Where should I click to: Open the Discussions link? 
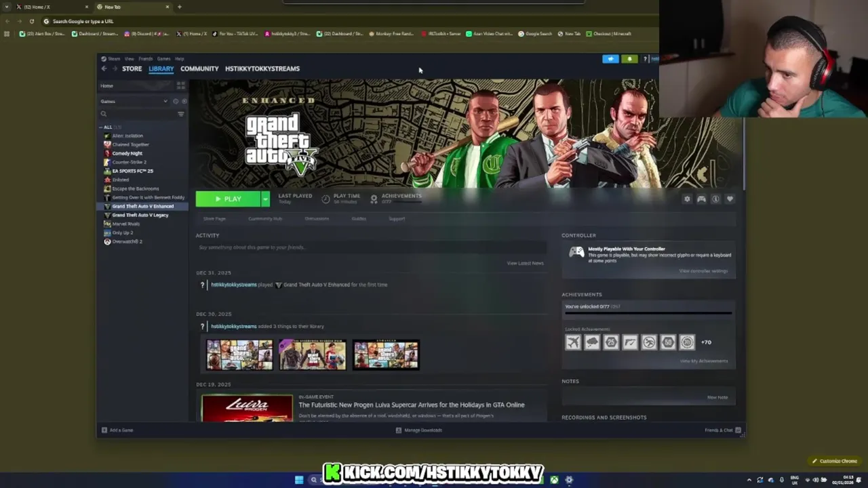pyautogui.click(x=317, y=219)
